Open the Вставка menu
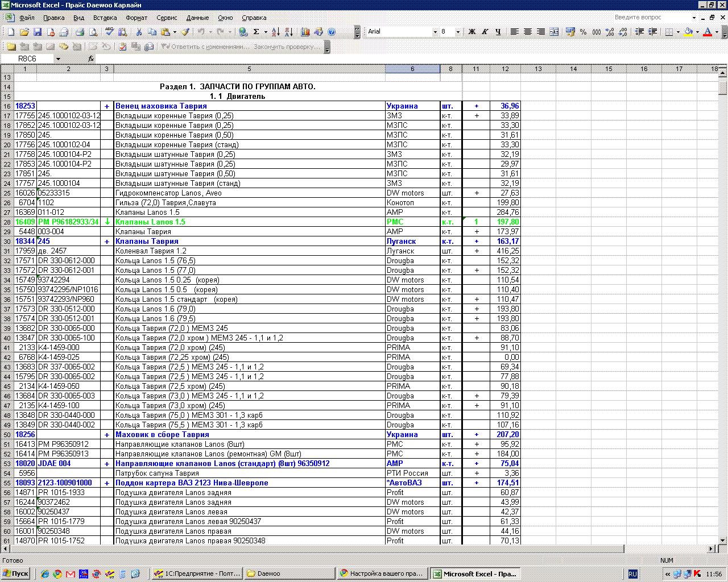 105,18
